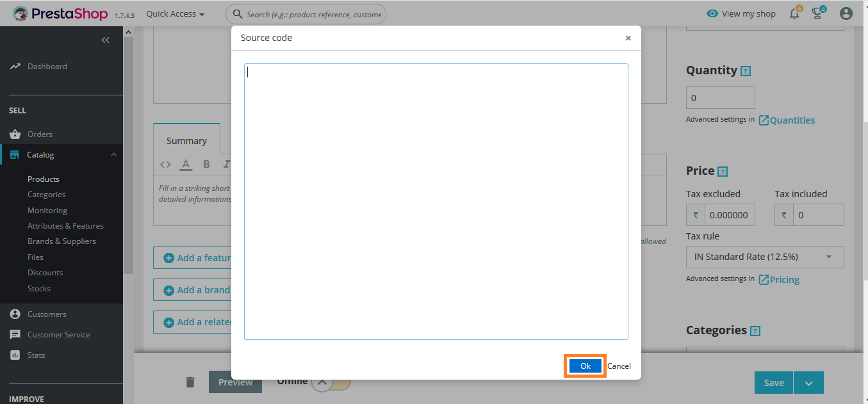The image size is (868, 404).
Task: Click the Catalog store icon
Action: pos(15,155)
